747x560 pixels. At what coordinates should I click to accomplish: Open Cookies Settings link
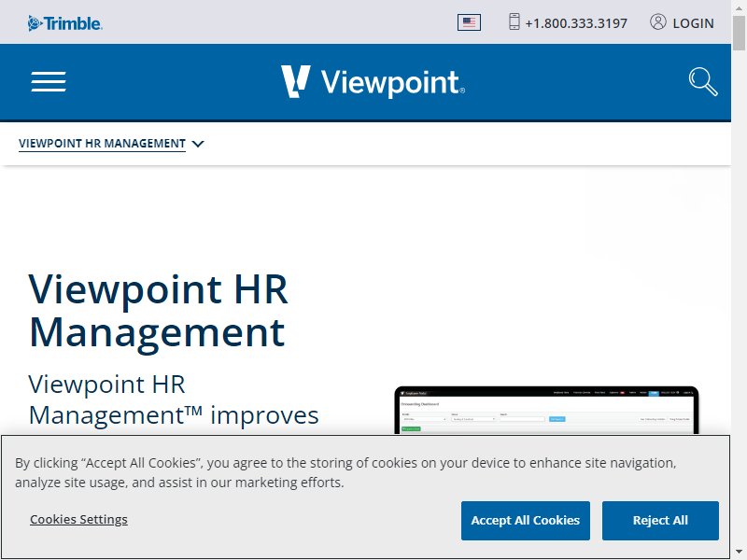(x=78, y=519)
